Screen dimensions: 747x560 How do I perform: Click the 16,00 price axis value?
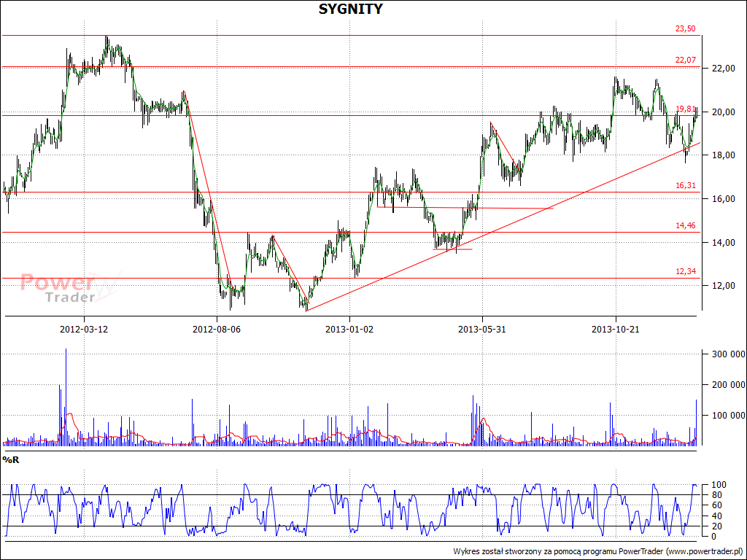(724, 198)
